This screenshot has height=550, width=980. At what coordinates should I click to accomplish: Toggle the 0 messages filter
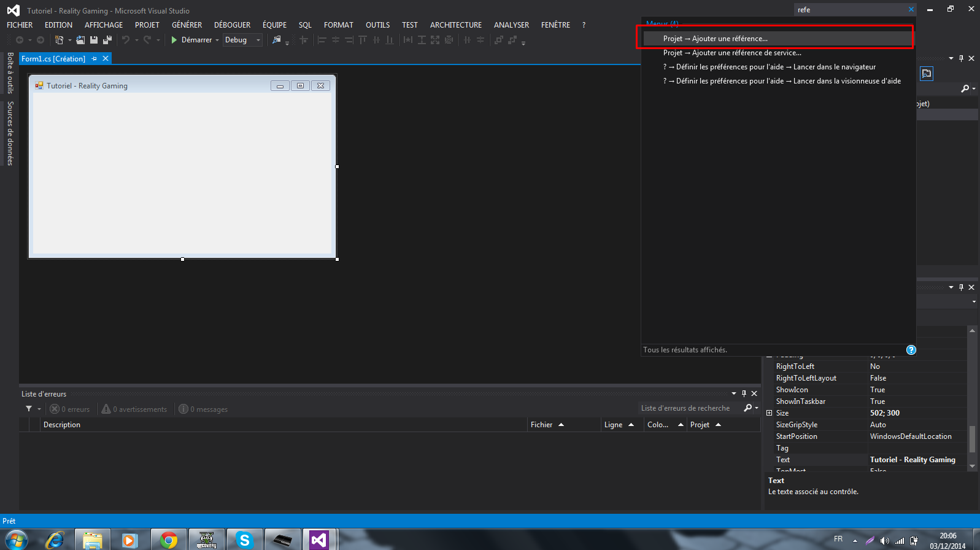[203, 409]
